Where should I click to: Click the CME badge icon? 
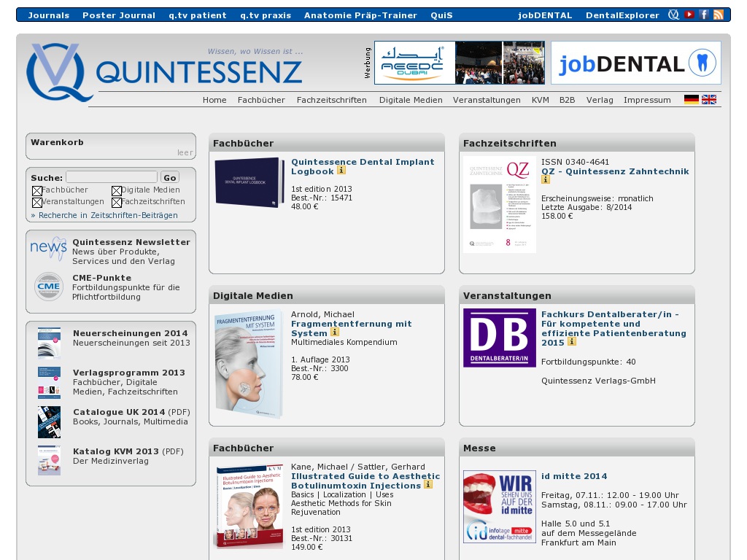tap(49, 287)
